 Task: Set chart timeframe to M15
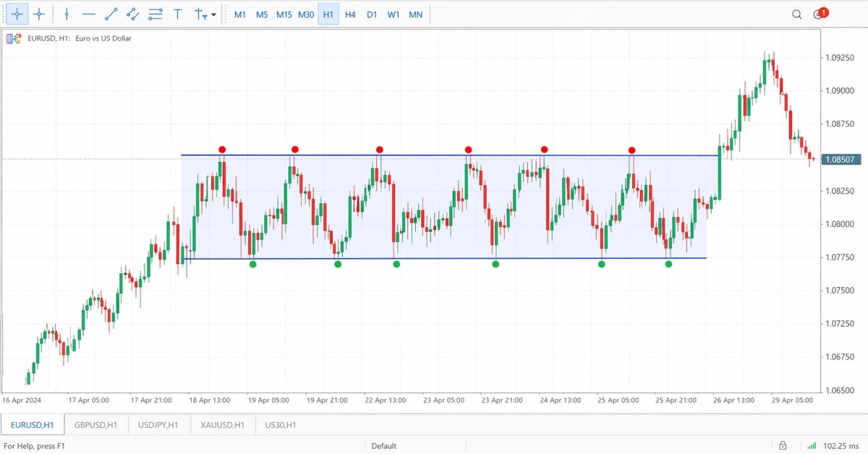click(284, 14)
